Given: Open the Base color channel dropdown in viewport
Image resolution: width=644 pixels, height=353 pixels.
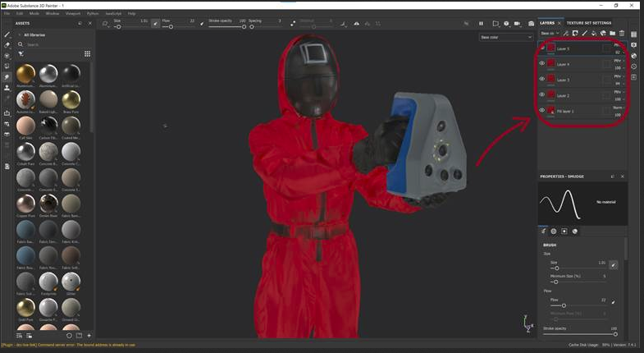Looking at the screenshot, I should point(506,38).
